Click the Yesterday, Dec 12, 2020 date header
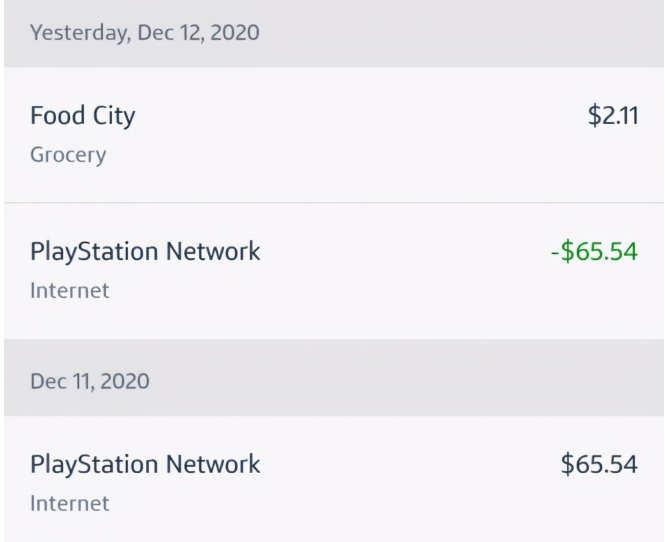Image resolution: width=665 pixels, height=542 pixels. click(x=145, y=33)
